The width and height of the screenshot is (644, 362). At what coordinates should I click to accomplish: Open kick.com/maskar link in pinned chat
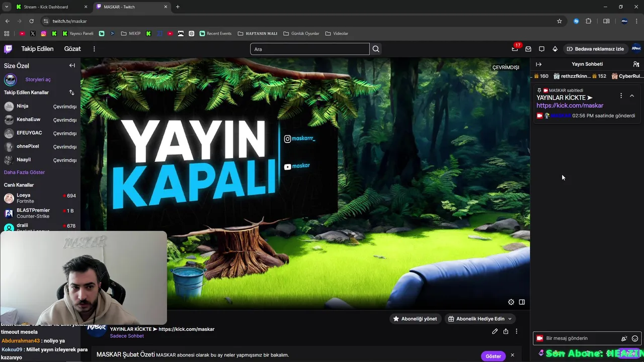(x=570, y=106)
